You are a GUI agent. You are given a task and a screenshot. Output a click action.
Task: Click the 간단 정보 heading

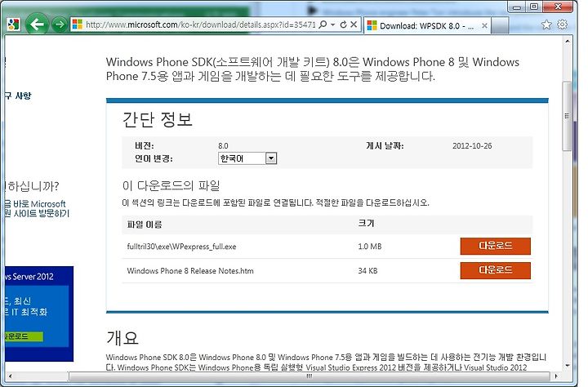(x=157, y=120)
